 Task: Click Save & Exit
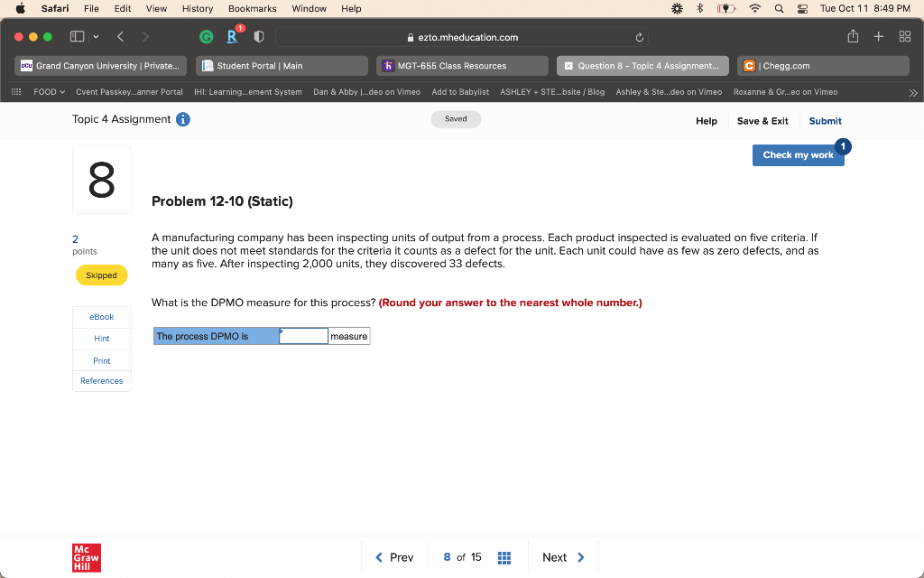coord(762,121)
